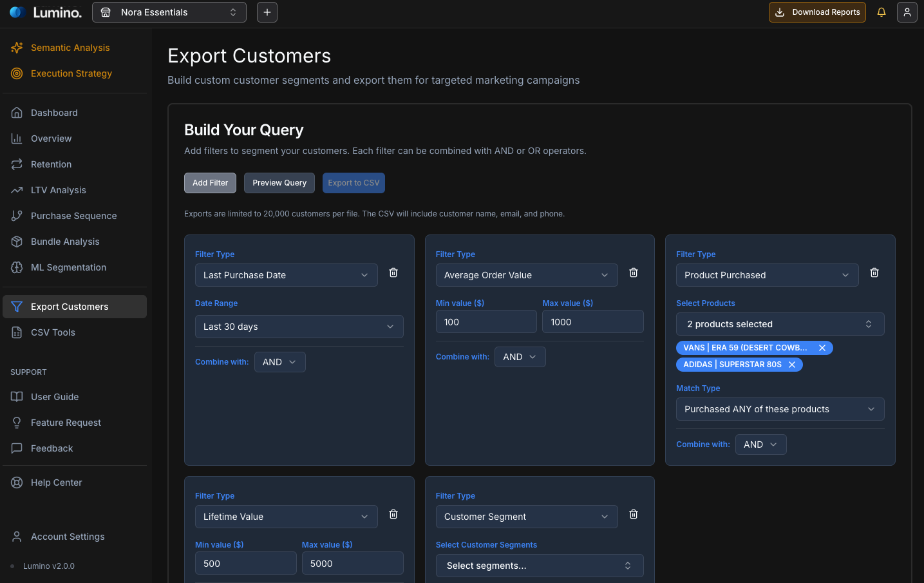Click the Add Filter button
Viewport: 924px width, 583px height.
click(x=210, y=183)
